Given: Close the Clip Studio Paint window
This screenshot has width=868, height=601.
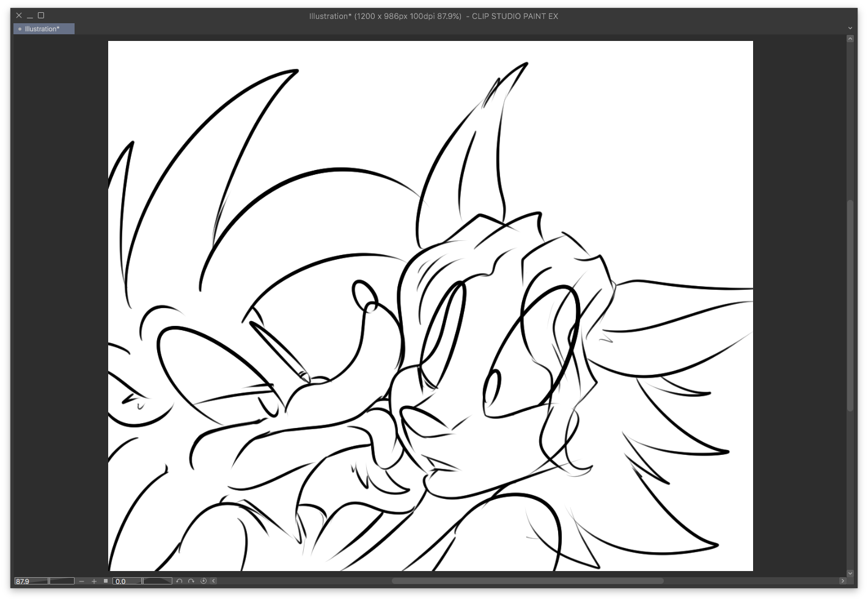Looking at the screenshot, I should pyautogui.click(x=19, y=15).
